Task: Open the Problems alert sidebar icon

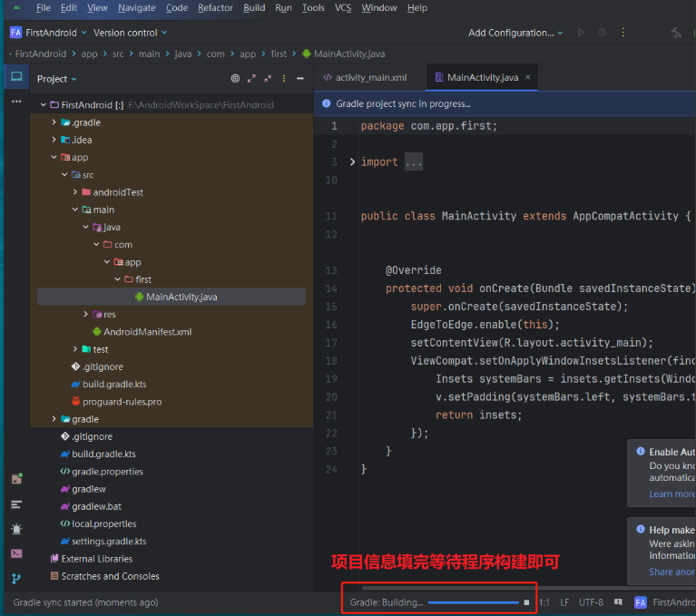Action: [x=16, y=529]
